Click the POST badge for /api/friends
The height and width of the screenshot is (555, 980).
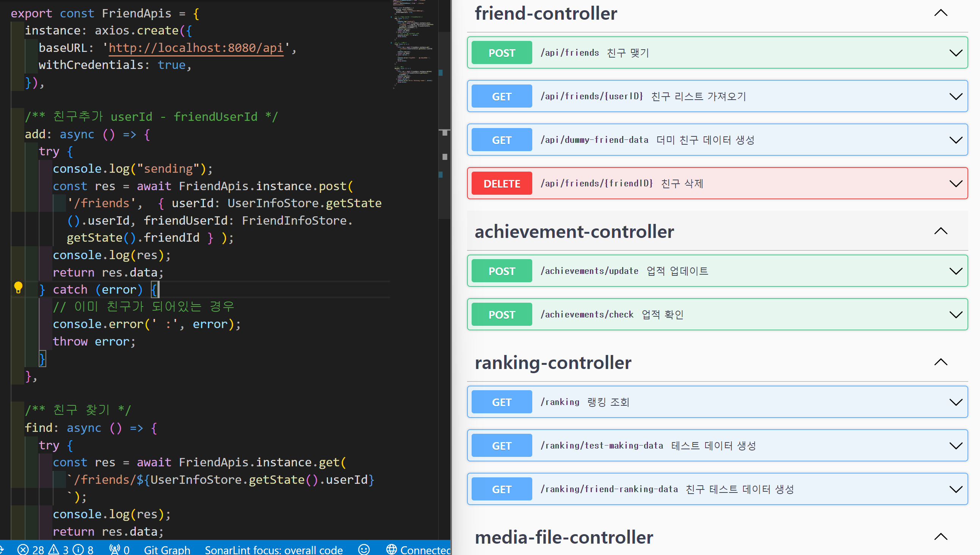[x=502, y=53]
